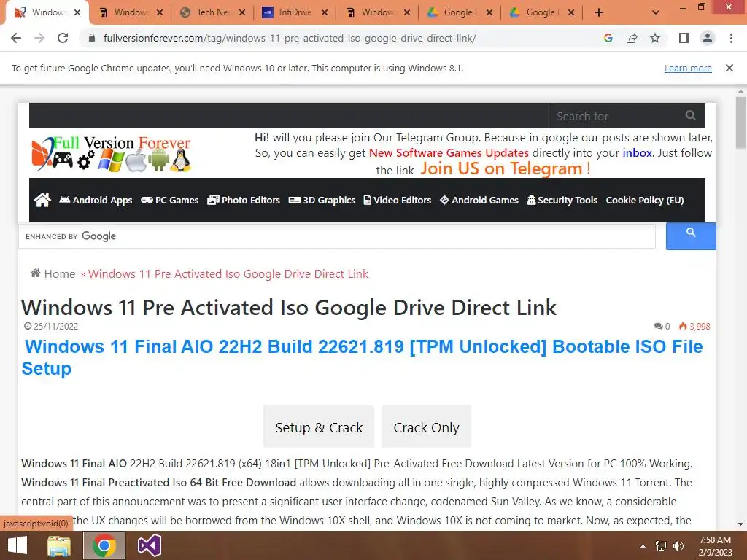This screenshot has width=747, height=560.
Task: Open the Google icon in address bar
Action: (608, 38)
